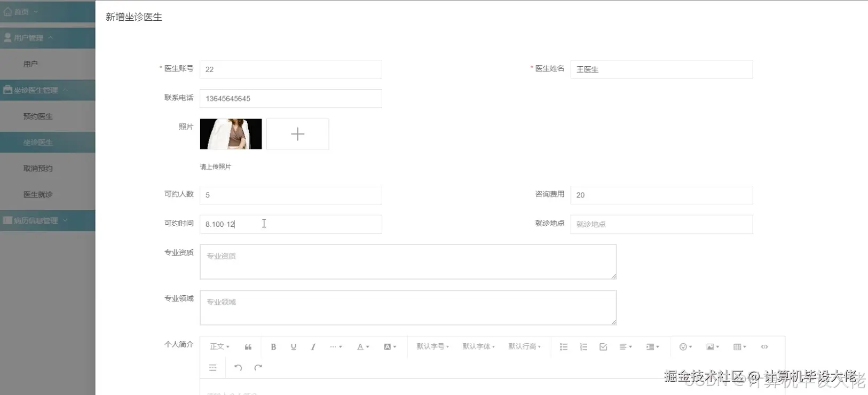This screenshot has height=395, width=868.
Task: Open the 首页 menu in sidebar
Action: (x=48, y=12)
